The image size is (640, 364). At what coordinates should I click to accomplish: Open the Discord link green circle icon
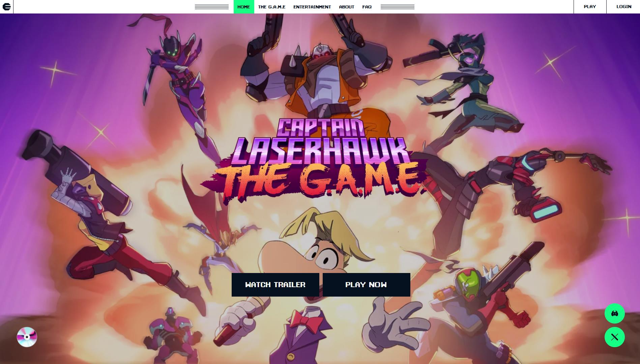click(614, 313)
